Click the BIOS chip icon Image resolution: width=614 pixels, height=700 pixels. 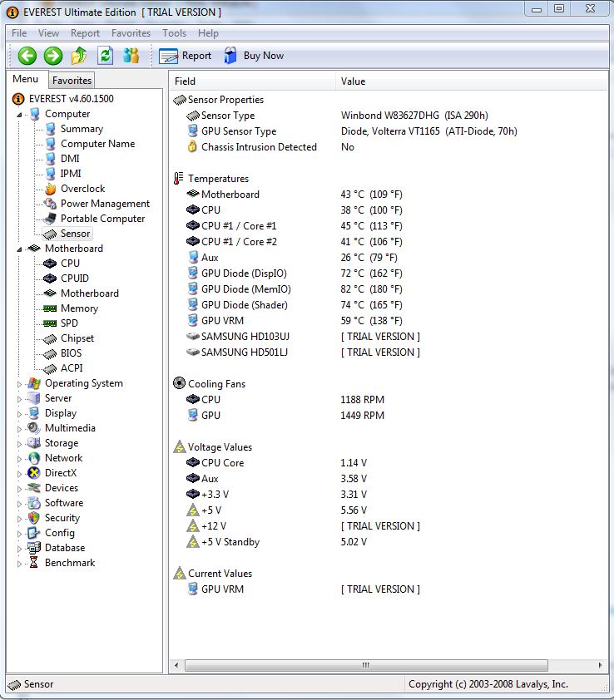[50, 353]
